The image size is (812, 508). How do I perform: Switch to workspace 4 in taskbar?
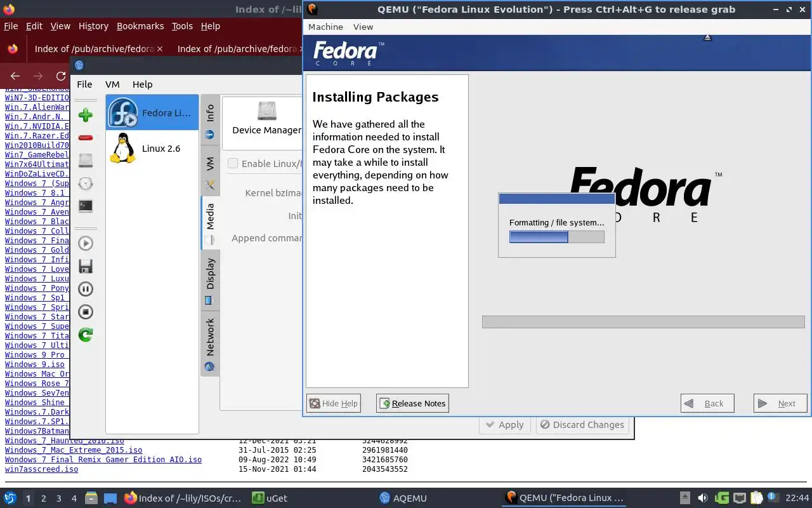(x=74, y=498)
